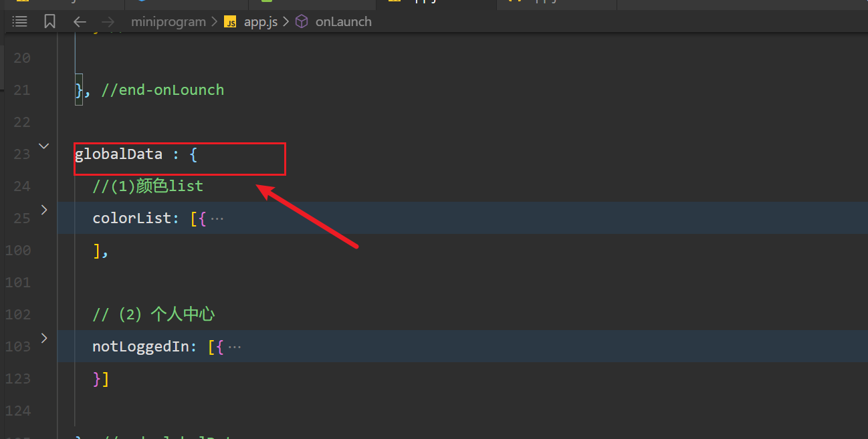Select the globalData text highlighted in red
Image resolution: width=868 pixels, height=439 pixels.
pos(119,154)
